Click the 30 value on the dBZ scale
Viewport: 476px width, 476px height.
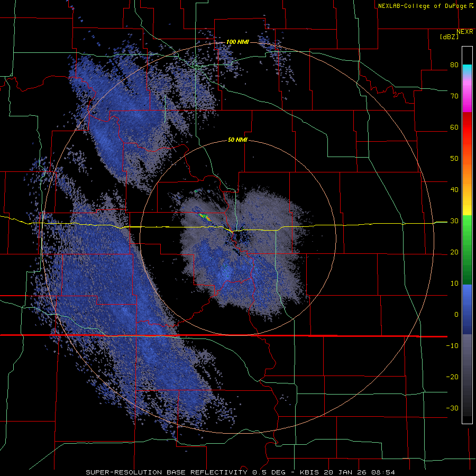tap(454, 221)
